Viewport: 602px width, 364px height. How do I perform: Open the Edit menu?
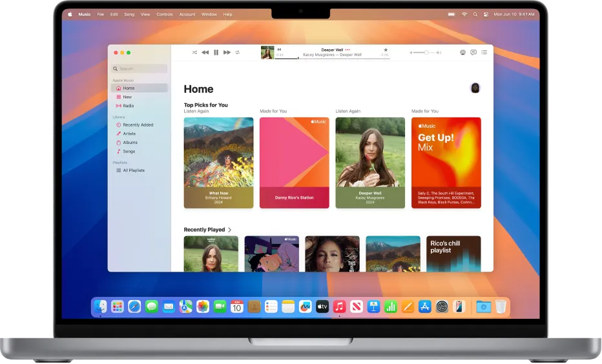pyautogui.click(x=114, y=15)
